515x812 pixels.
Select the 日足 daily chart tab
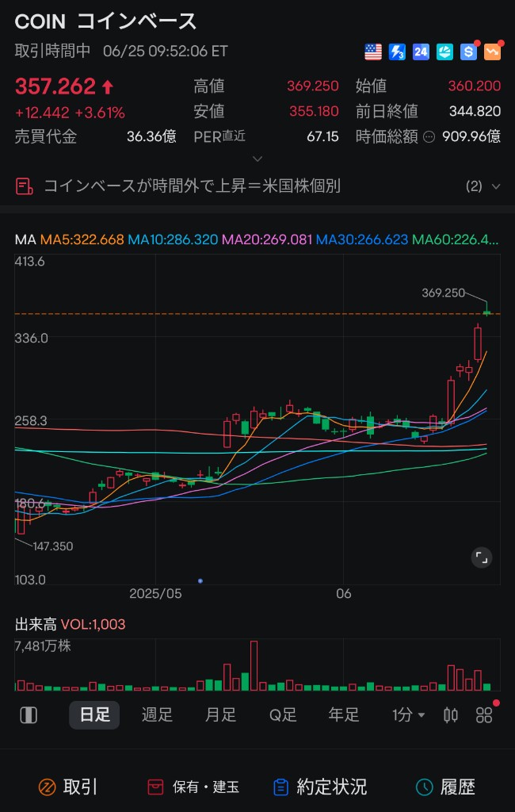point(95,715)
